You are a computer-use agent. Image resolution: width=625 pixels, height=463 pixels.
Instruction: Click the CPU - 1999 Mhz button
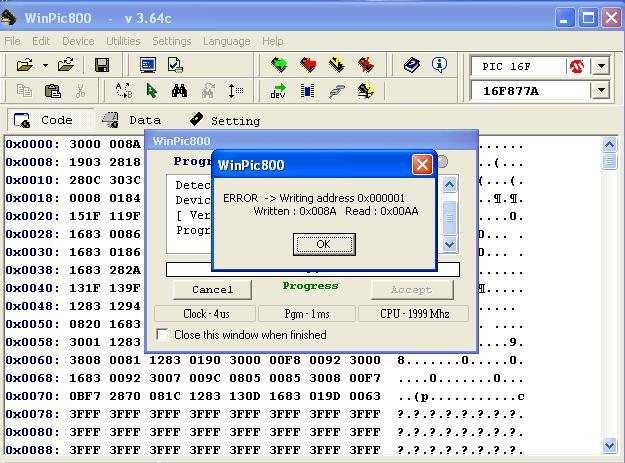pyautogui.click(x=414, y=314)
